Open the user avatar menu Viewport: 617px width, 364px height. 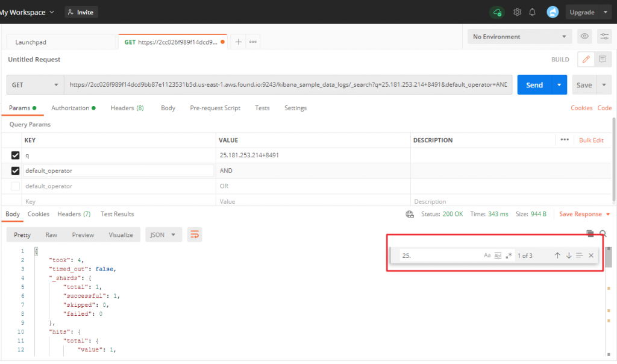point(553,12)
